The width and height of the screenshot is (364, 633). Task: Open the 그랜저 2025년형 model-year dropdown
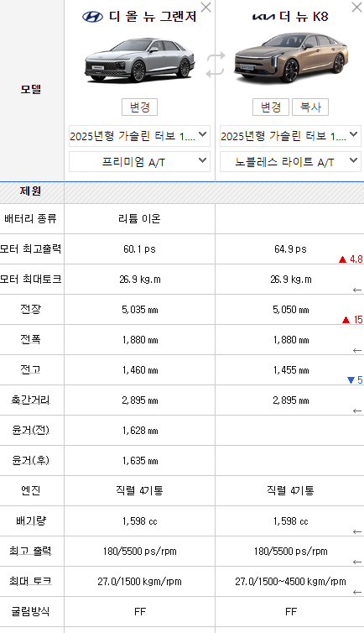tap(139, 136)
